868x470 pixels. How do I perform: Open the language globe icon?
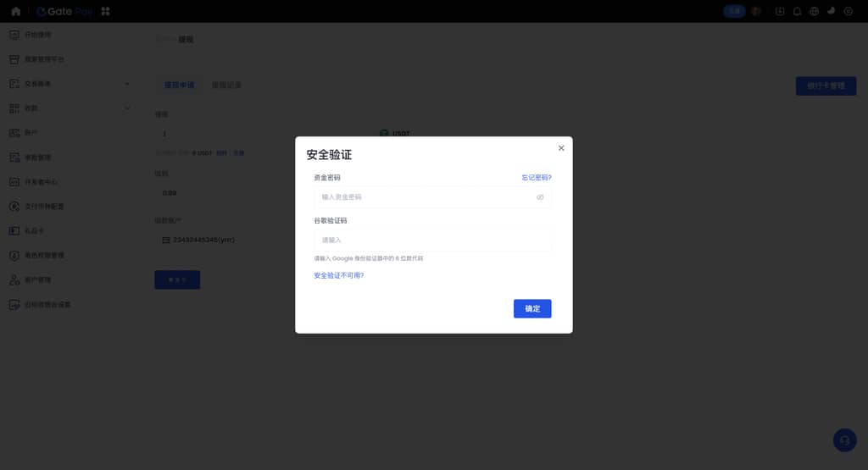pyautogui.click(x=814, y=11)
